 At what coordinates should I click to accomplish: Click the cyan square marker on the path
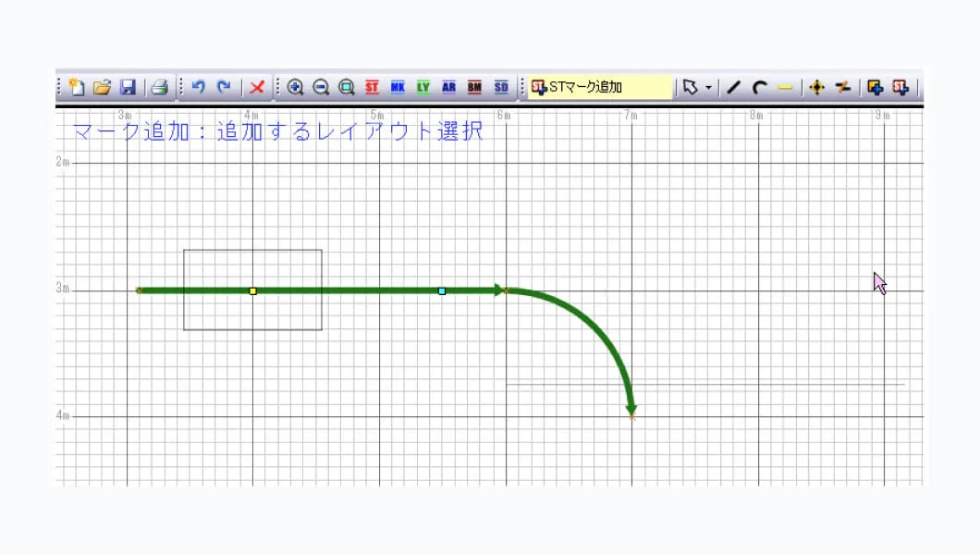pyautogui.click(x=442, y=291)
